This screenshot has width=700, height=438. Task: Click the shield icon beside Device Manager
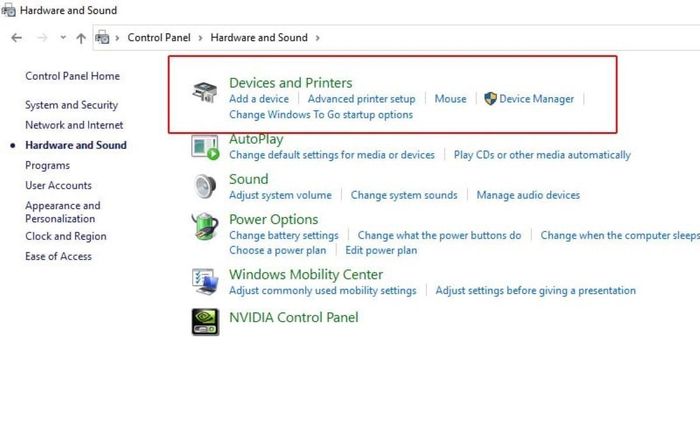(490, 99)
